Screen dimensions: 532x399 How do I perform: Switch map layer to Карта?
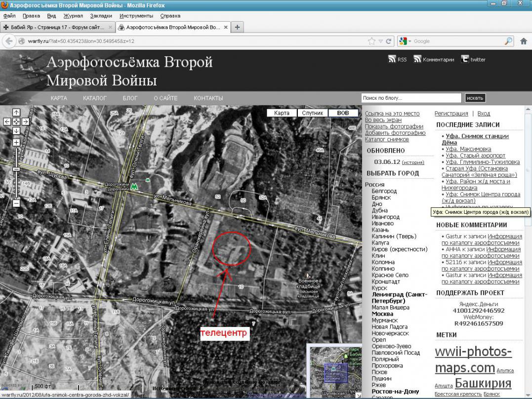point(282,113)
